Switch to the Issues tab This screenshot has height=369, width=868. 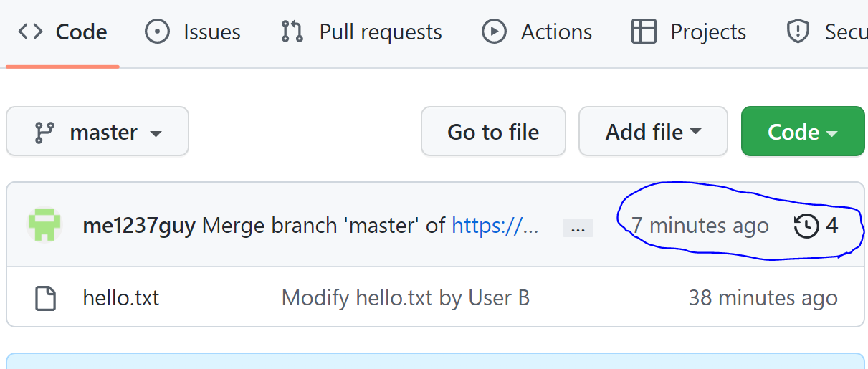click(193, 32)
